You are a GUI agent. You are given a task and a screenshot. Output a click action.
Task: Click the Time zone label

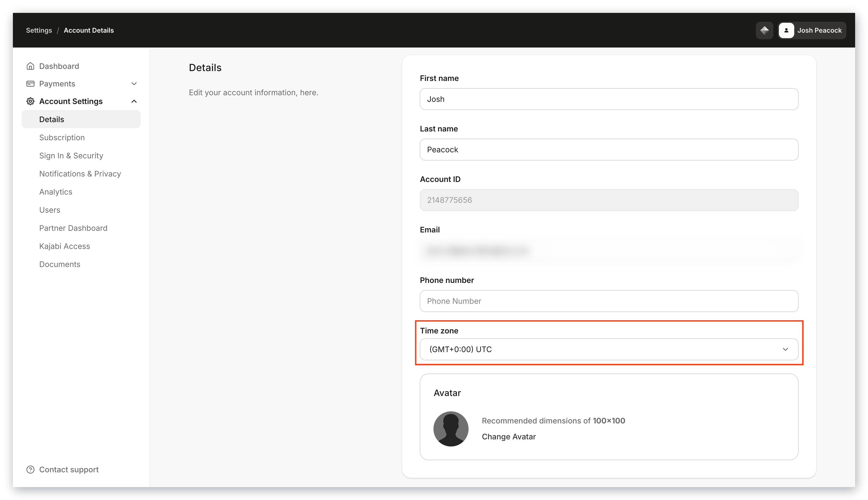pos(439,330)
